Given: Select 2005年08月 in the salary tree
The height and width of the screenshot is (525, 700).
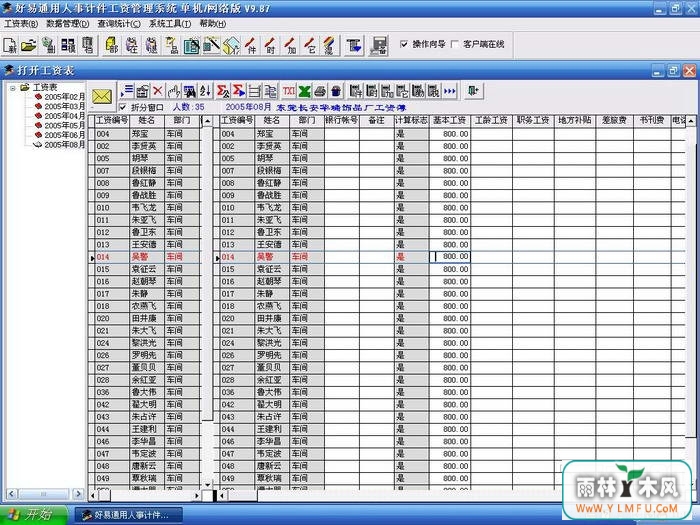Looking at the screenshot, I should tap(64, 145).
